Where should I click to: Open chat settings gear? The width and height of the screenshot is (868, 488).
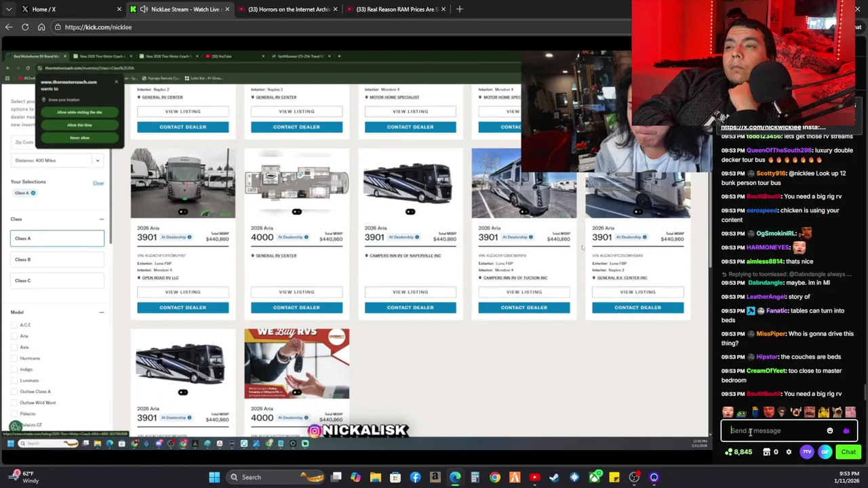(789, 452)
